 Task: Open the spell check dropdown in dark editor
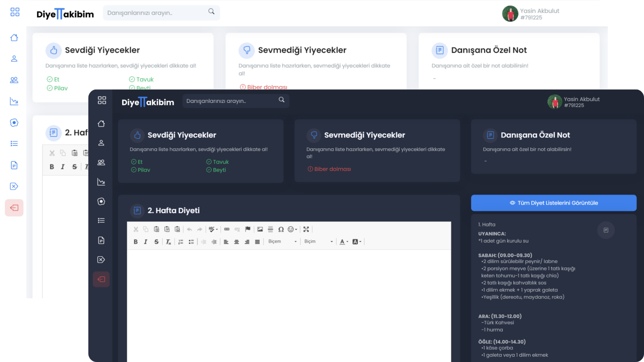point(213,229)
